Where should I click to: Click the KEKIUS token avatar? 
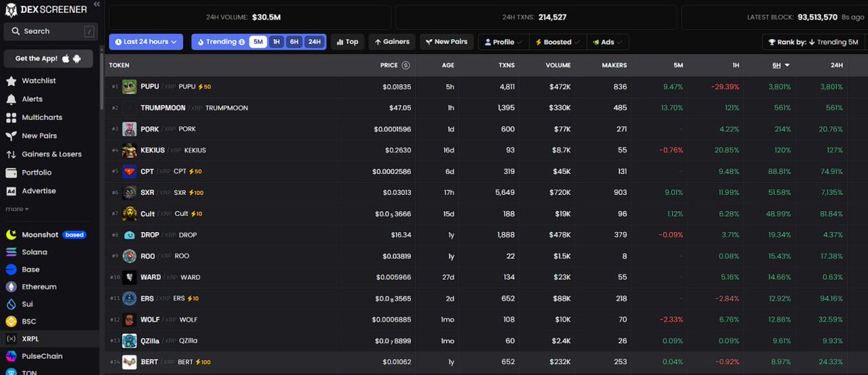pyautogui.click(x=129, y=150)
